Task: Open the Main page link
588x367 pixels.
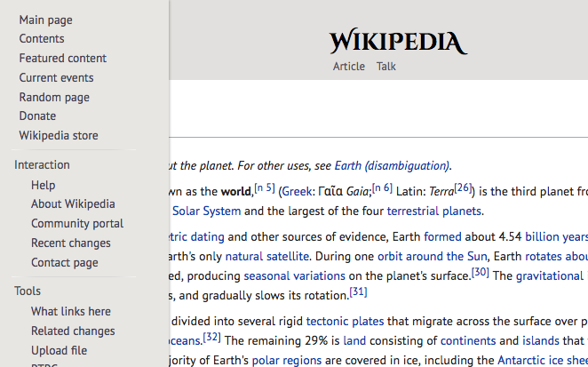Action: coord(46,20)
